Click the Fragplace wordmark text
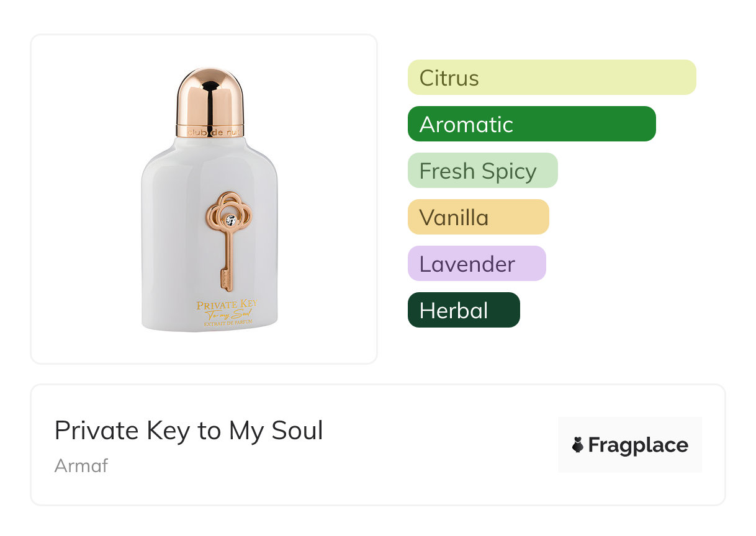Screen dimensions: 756x536 tap(638, 445)
